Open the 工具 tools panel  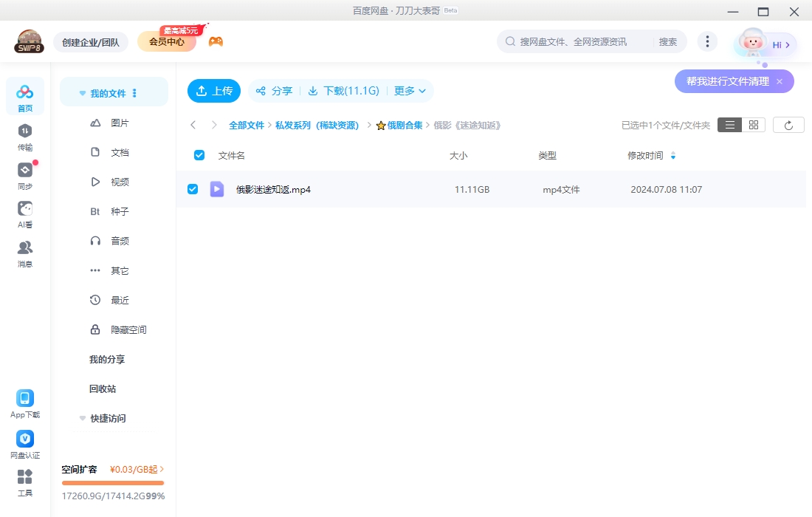24,484
